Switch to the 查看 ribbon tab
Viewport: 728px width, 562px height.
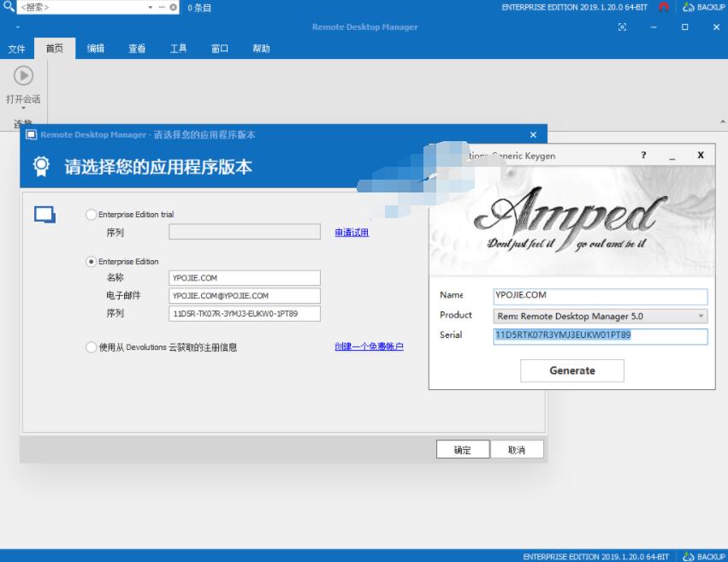(137, 48)
